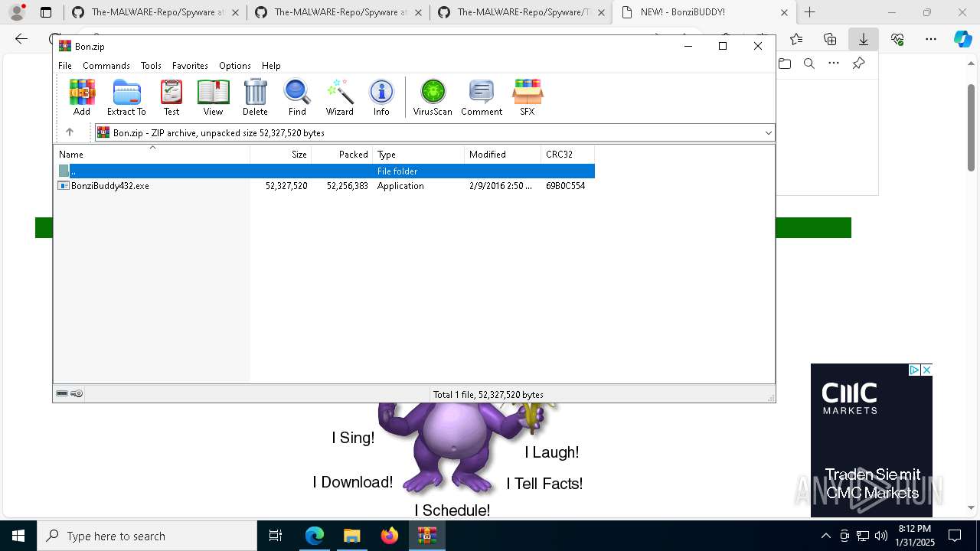Open the Copilot sidebar icon
The image size is (980, 551).
(963, 39)
